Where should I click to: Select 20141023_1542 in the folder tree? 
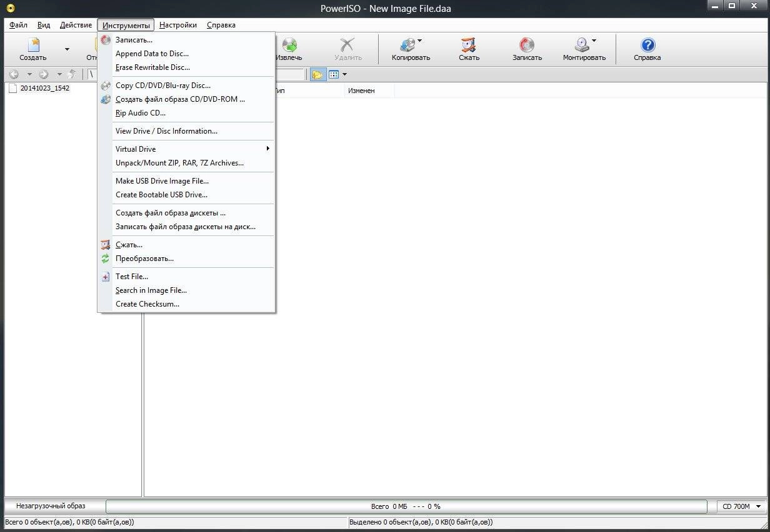[x=44, y=88]
